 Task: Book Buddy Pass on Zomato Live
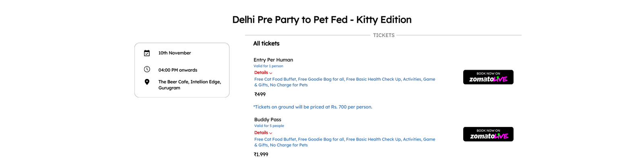click(488, 134)
